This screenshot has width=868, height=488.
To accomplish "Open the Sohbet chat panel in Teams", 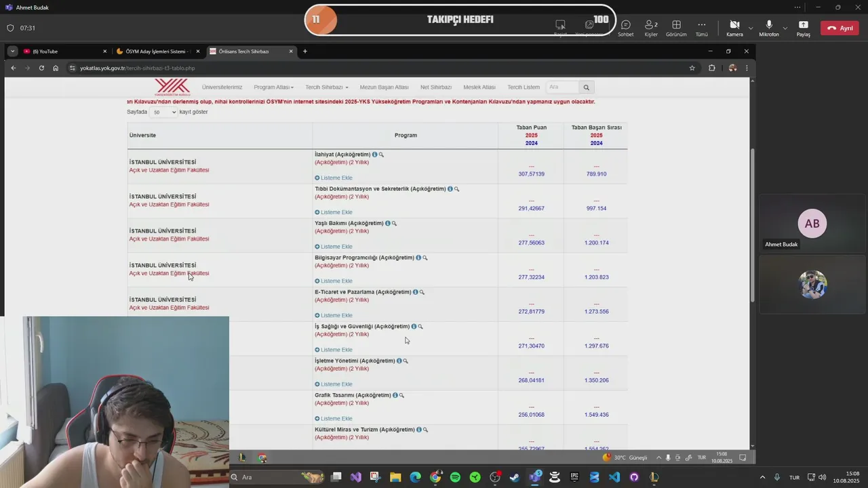I will 625,28.
